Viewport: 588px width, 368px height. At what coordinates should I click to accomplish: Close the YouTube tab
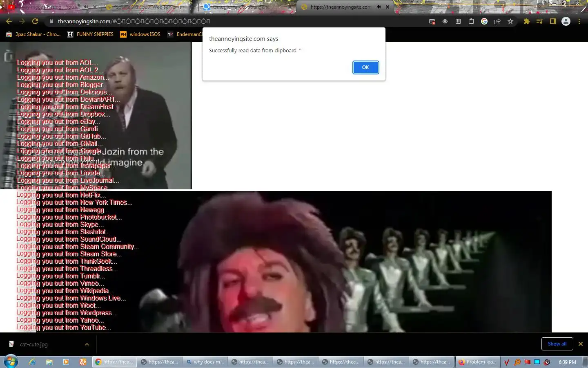pos(95,7)
